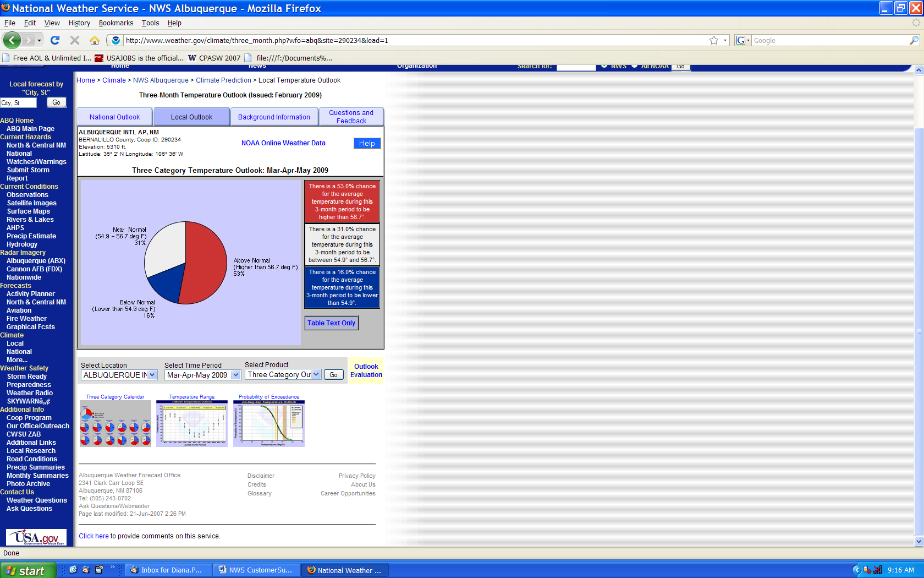924x578 pixels.
Task: Open the NWS Albuquerque breadcrumb link
Action: pos(161,80)
